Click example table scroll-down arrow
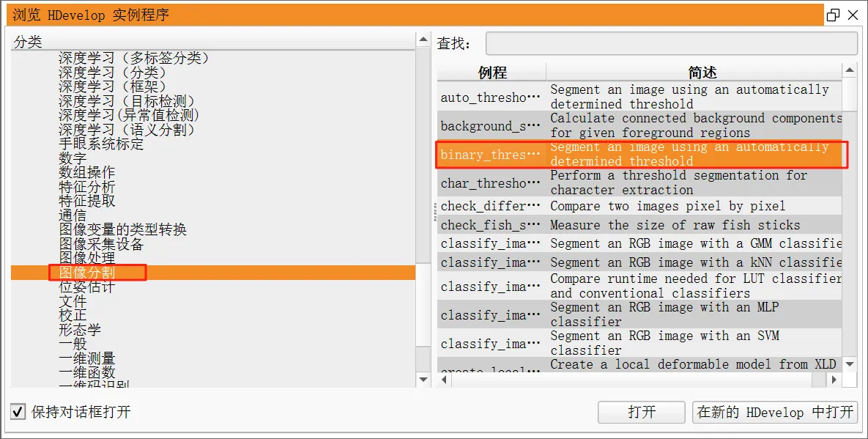Image resolution: width=868 pixels, height=439 pixels. tap(850, 364)
